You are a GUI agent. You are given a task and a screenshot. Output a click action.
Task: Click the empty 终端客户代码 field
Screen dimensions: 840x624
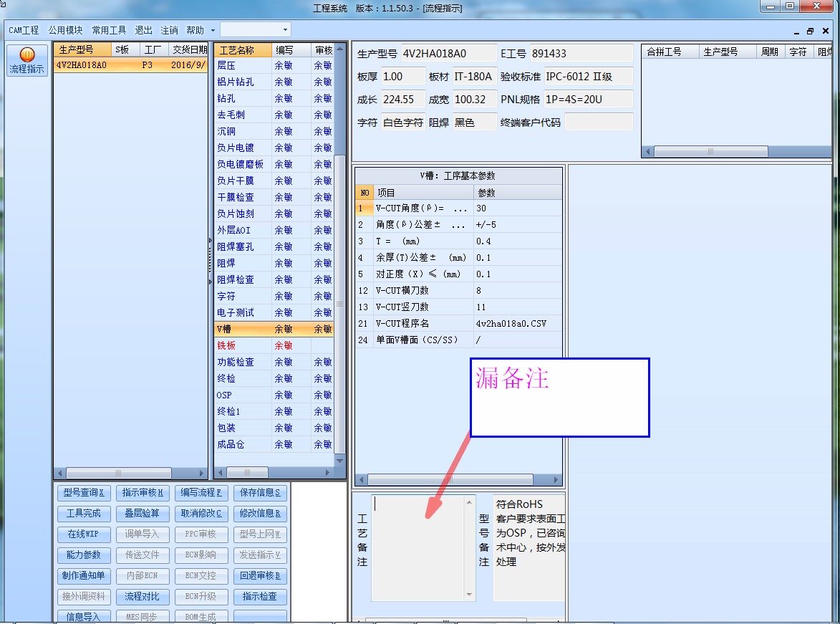599,123
